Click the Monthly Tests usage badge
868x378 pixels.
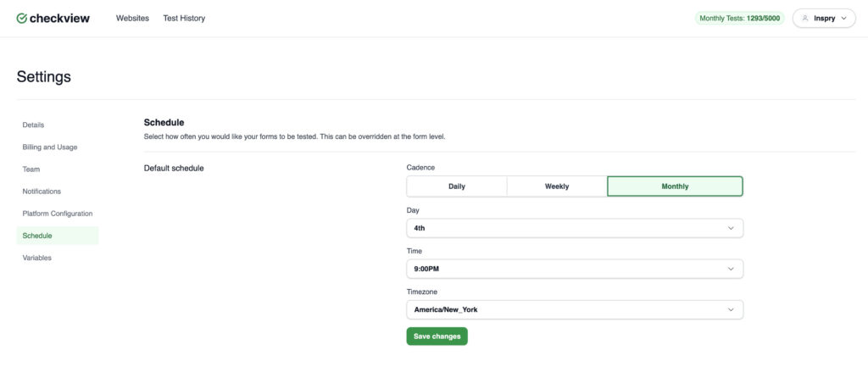tap(740, 18)
